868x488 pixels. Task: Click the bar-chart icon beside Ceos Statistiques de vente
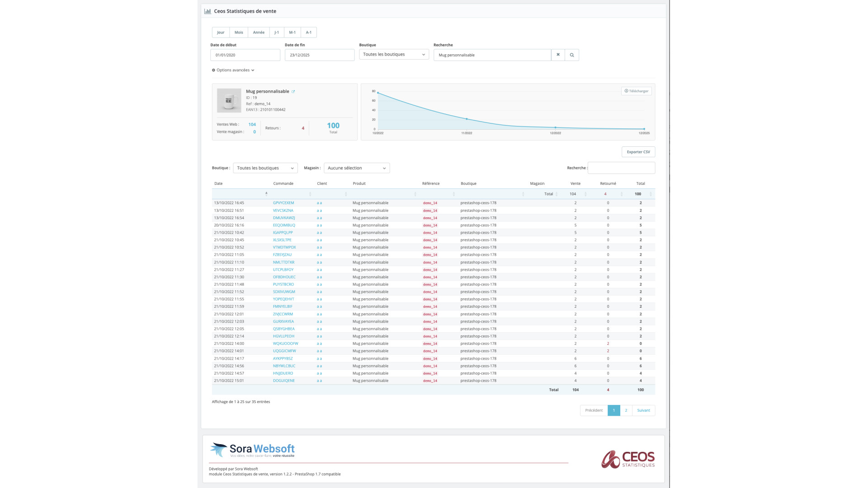pyautogui.click(x=208, y=11)
